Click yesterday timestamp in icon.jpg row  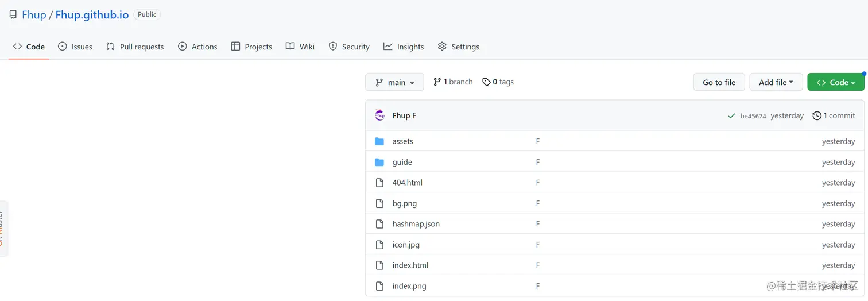click(x=838, y=245)
